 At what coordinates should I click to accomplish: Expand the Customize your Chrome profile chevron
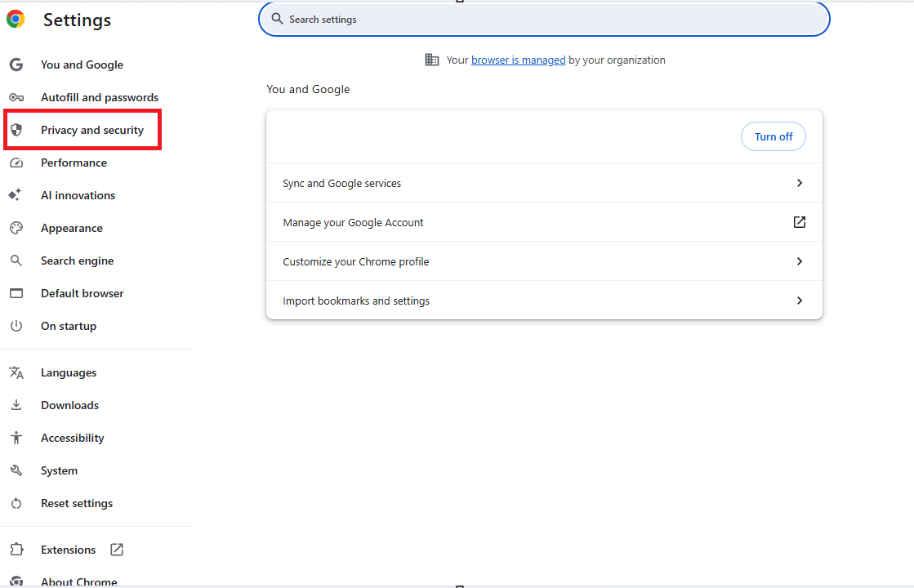click(x=799, y=261)
